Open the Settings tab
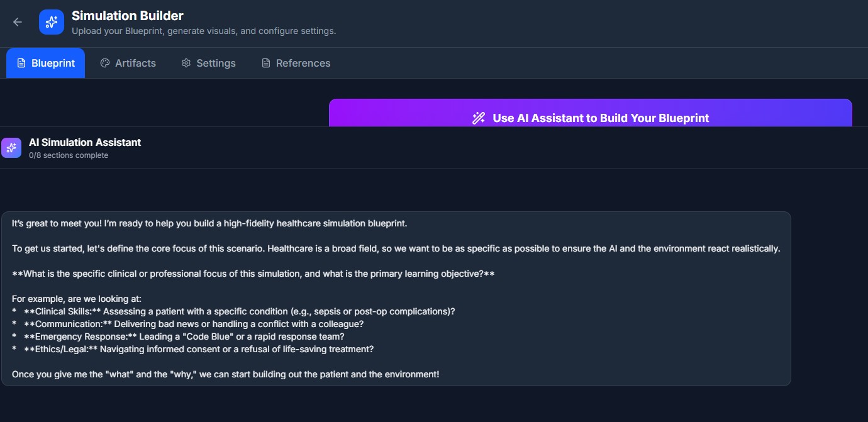Viewport: 868px width, 422px height. 208,63
